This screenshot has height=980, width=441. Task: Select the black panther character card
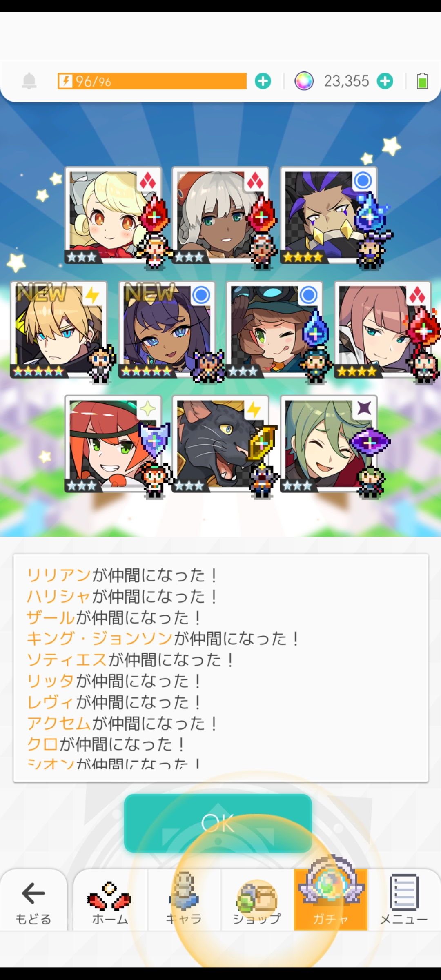pyautogui.click(x=220, y=444)
